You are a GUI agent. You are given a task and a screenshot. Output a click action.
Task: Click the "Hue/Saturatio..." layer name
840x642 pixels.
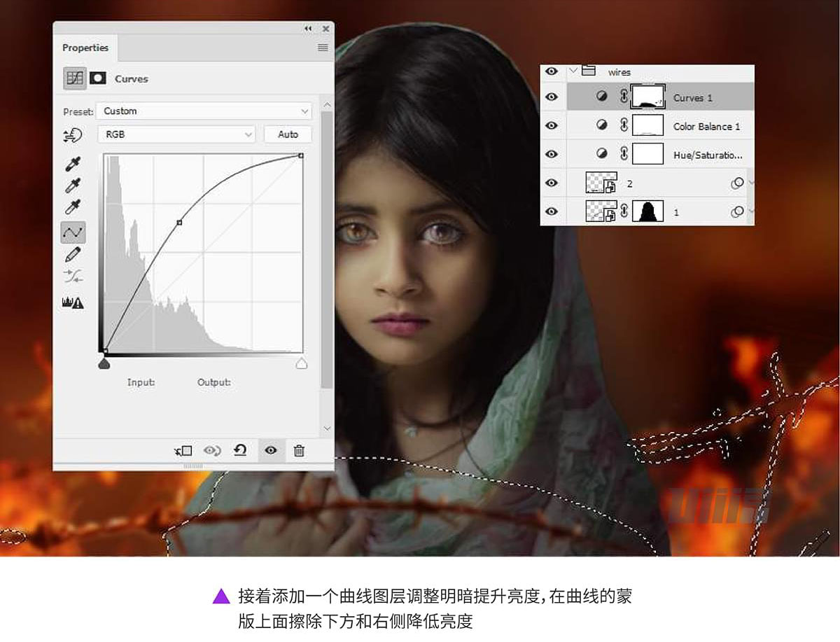(708, 155)
